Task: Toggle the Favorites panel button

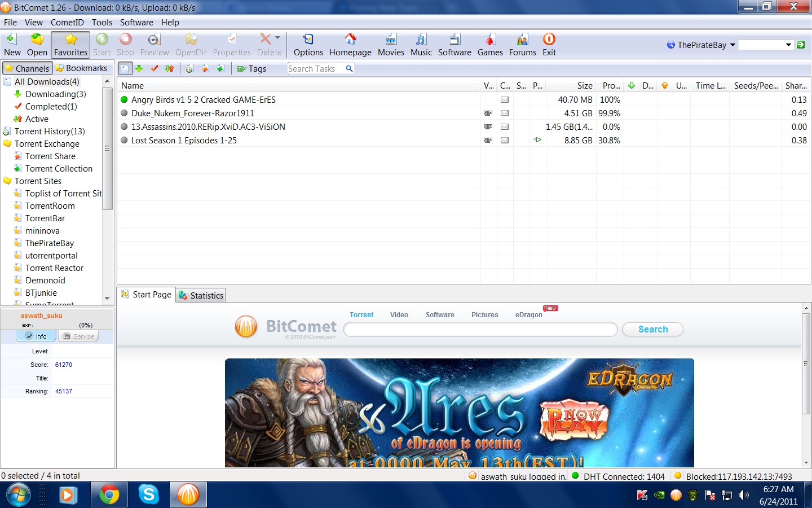Action: 70,45
